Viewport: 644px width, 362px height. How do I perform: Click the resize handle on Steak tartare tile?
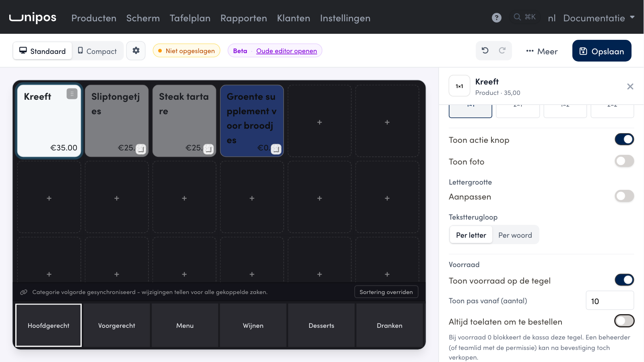coord(208,149)
